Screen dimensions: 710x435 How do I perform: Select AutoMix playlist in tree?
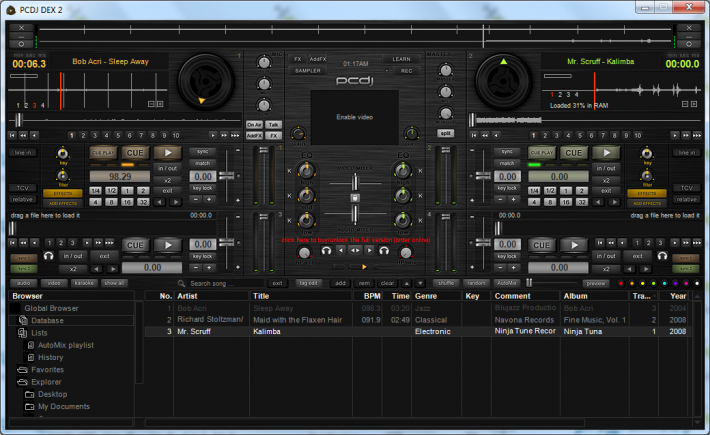click(x=66, y=345)
